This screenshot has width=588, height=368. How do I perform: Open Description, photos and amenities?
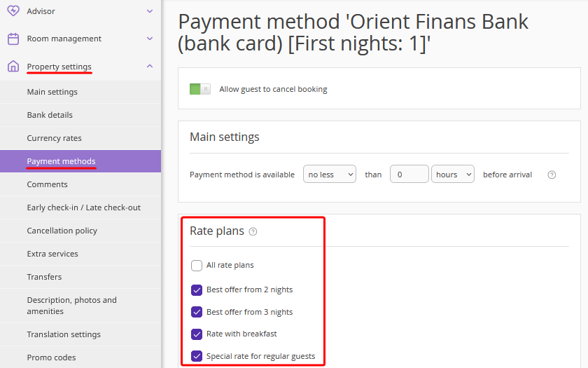(x=80, y=306)
